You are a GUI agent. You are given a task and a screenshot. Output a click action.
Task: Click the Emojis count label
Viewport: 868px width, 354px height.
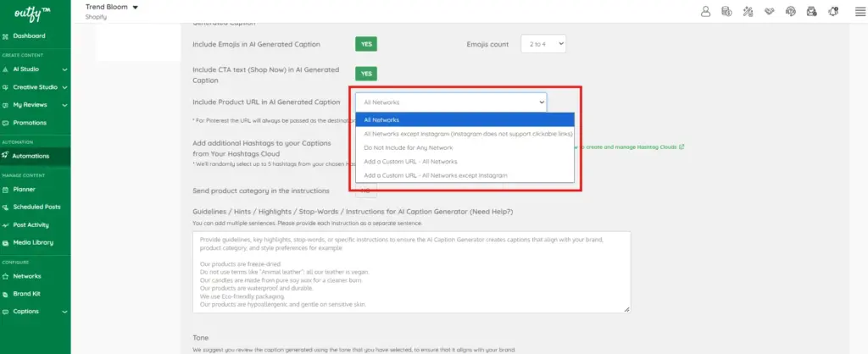coord(487,44)
